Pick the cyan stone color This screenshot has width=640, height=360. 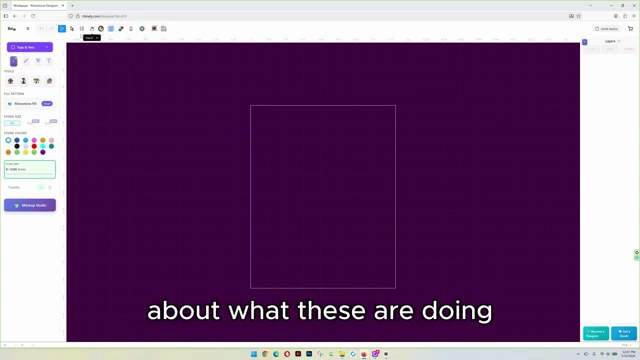(x=43, y=146)
